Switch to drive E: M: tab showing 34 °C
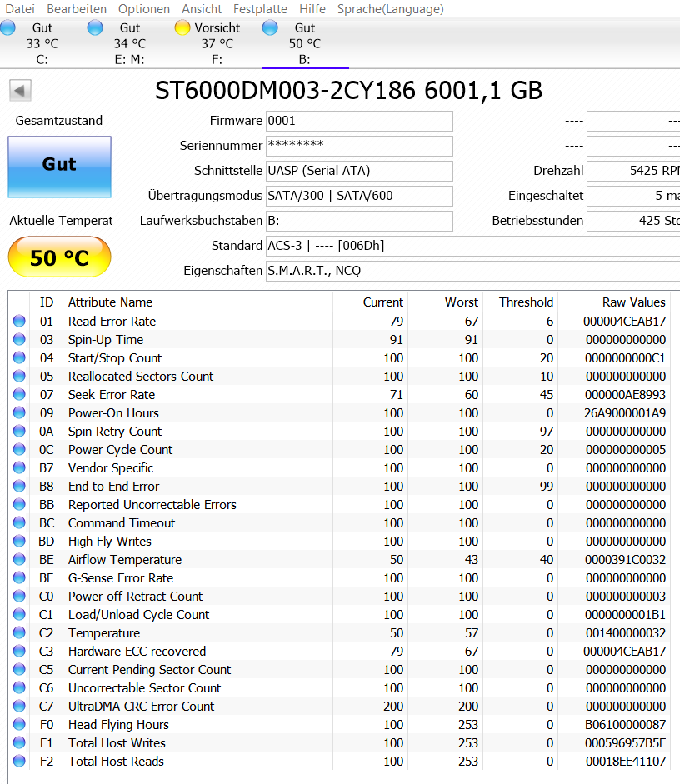 coord(130,43)
